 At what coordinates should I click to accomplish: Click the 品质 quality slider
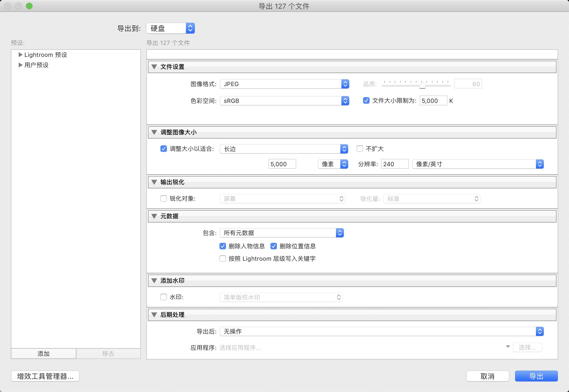point(422,86)
